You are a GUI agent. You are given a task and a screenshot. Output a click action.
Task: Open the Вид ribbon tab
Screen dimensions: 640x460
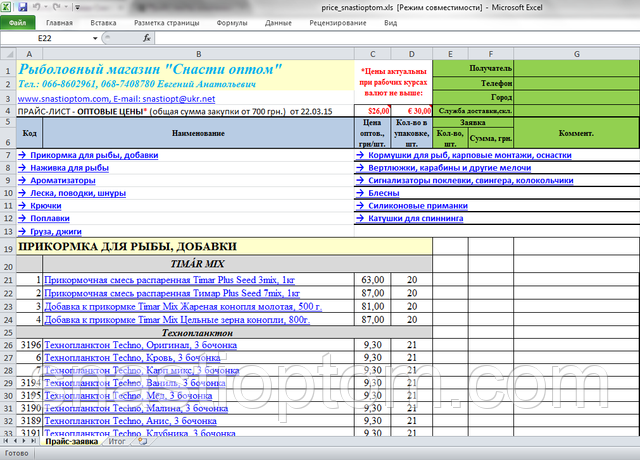[x=391, y=23]
